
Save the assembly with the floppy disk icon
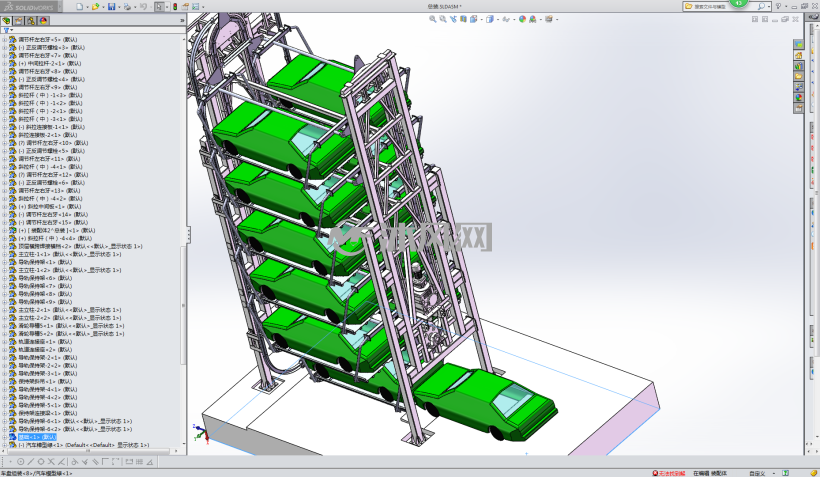coord(111,7)
